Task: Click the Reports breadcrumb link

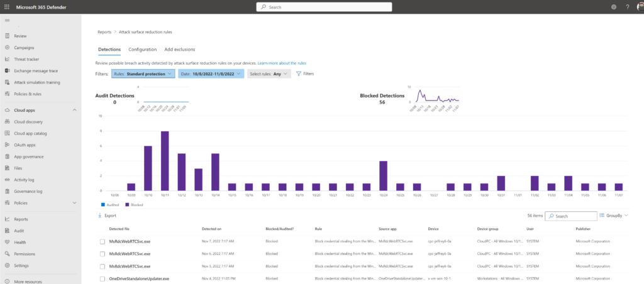Action: tap(104, 31)
